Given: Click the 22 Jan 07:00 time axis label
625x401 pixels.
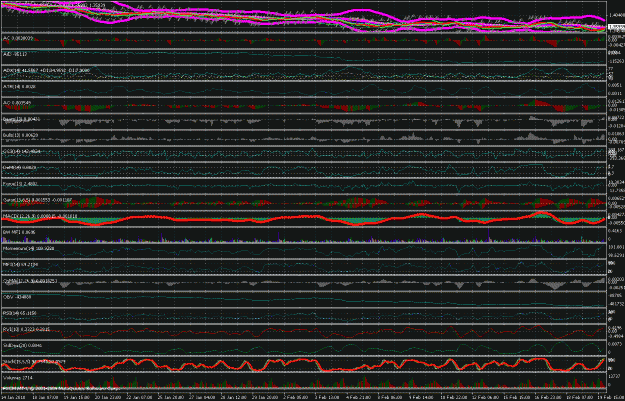Looking at the screenshot, I should [x=139, y=398].
